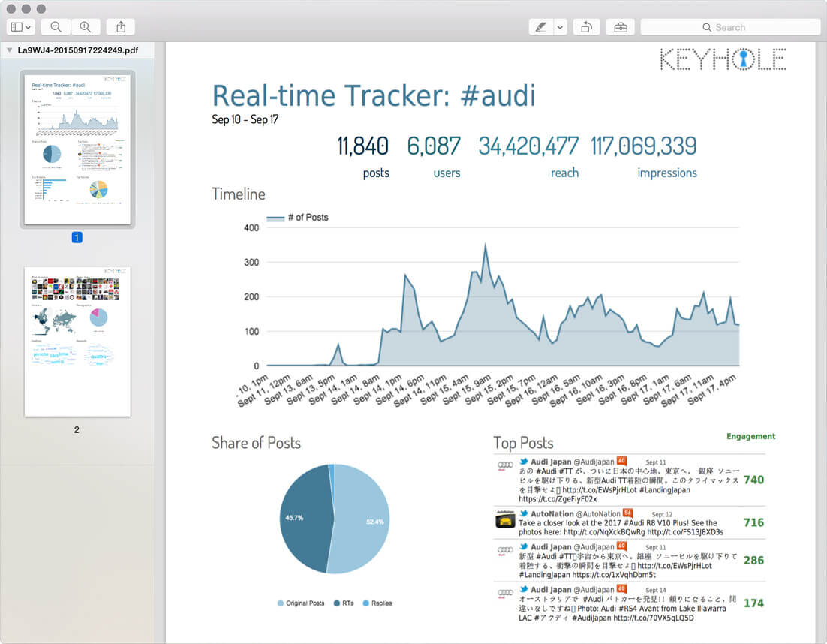
Task: Click the Share of Posts heading
Action: (x=257, y=443)
